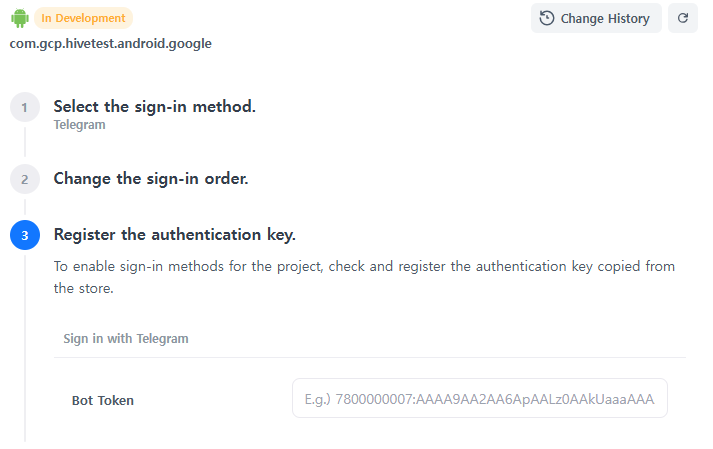
Task: Click the Bot Token input field
Action: point(479,398)
